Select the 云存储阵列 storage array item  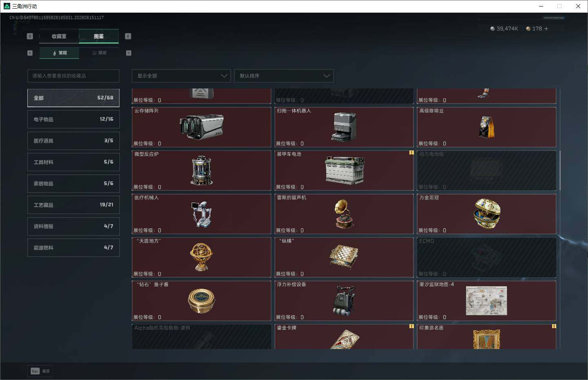[201, 127]
